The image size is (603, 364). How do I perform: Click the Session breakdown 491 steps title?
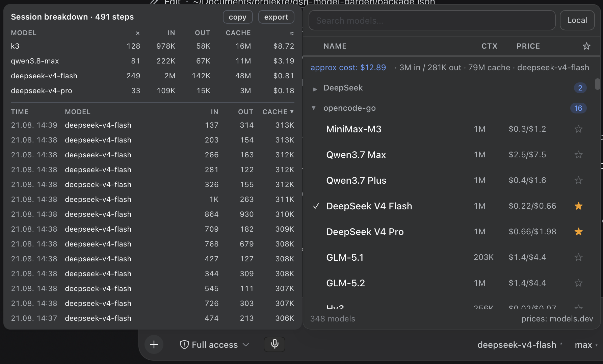[72, 17]
